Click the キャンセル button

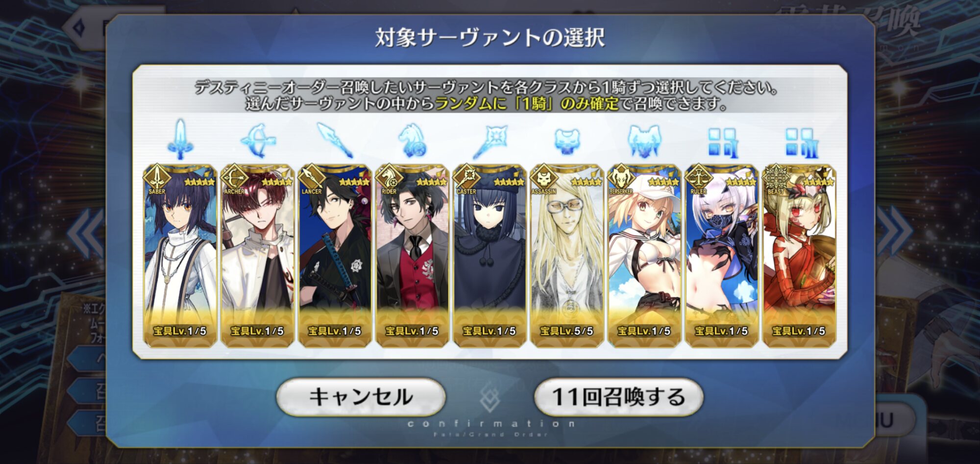tap(361, 397)
